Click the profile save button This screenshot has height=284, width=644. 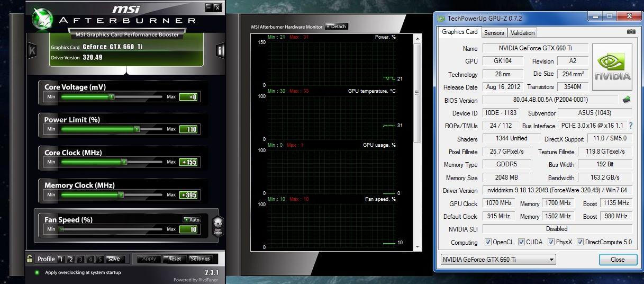(114, 259)
